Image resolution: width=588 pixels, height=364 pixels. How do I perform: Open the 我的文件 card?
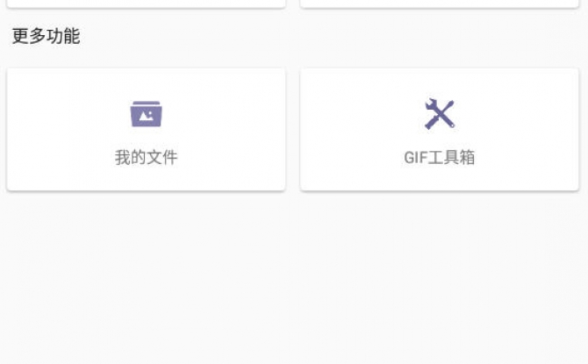point(146,129)
